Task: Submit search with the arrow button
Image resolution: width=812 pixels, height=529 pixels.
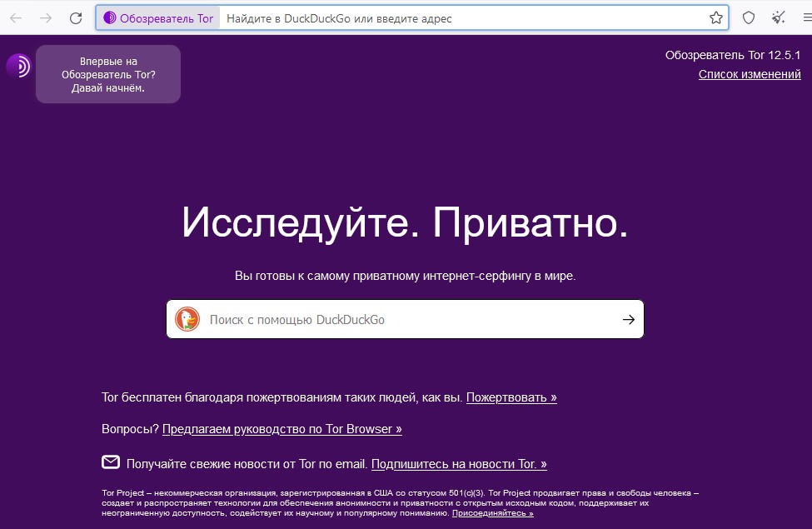Action: coord(628,320)
